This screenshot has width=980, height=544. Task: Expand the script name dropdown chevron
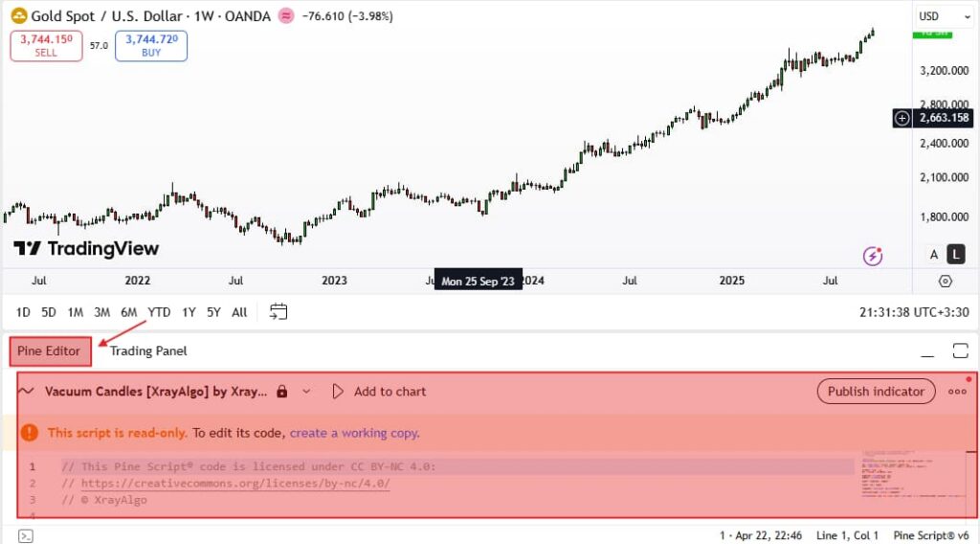click(306, 391)
